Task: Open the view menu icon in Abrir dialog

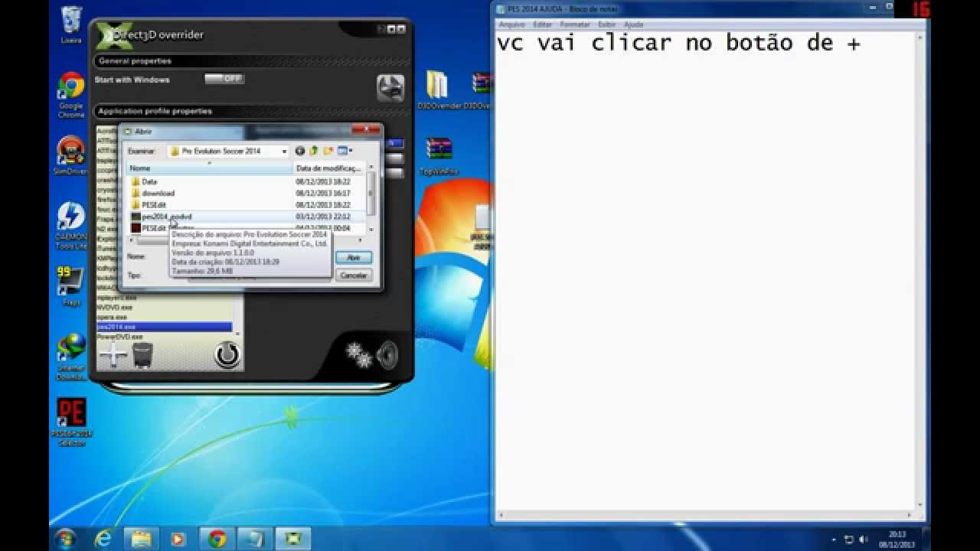Action: (x=345, y=152)
